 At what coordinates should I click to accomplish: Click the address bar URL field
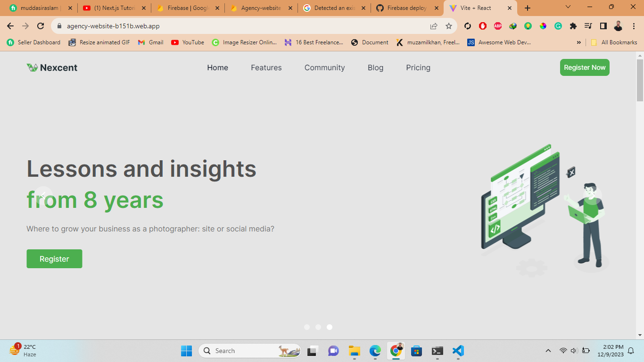click(x=236, y=26)
